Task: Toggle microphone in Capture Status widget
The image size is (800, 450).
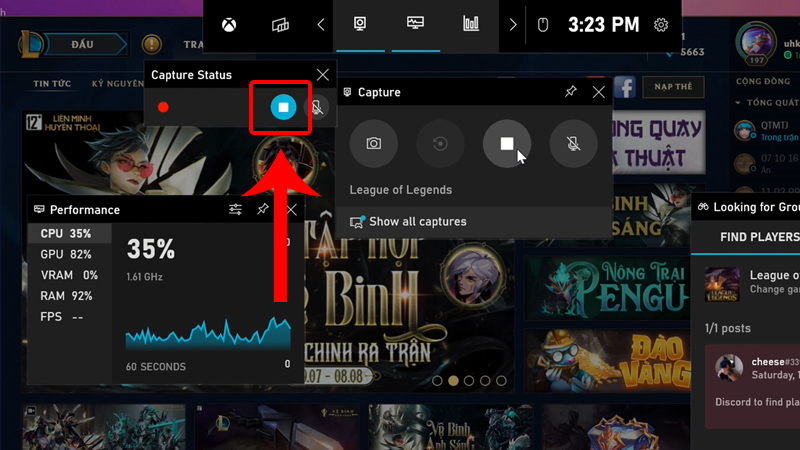Action: 317,107
